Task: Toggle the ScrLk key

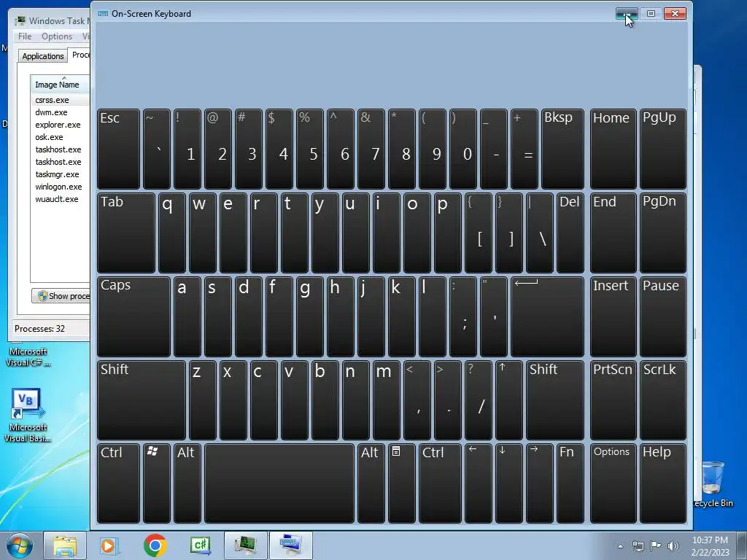Action: (x=662, y=400)
